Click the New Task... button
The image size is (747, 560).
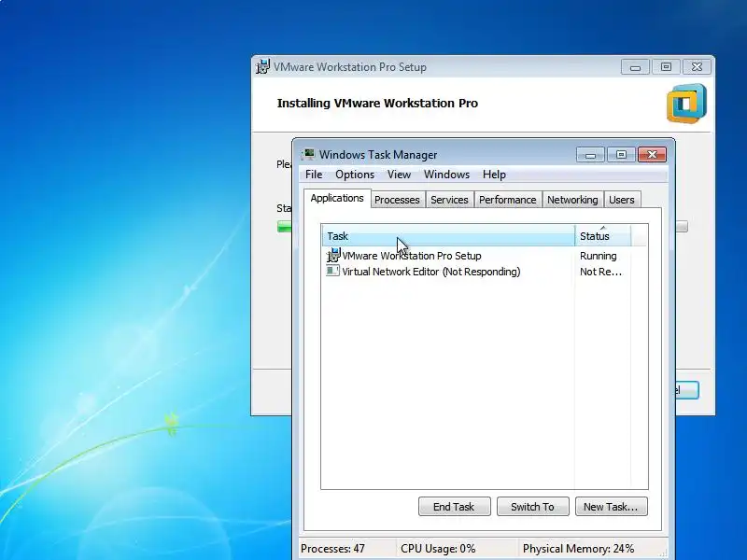612,507
